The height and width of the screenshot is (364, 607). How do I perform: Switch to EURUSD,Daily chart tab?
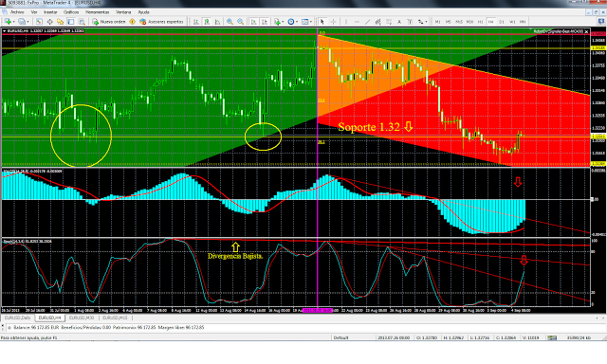(x=18, y=318)
